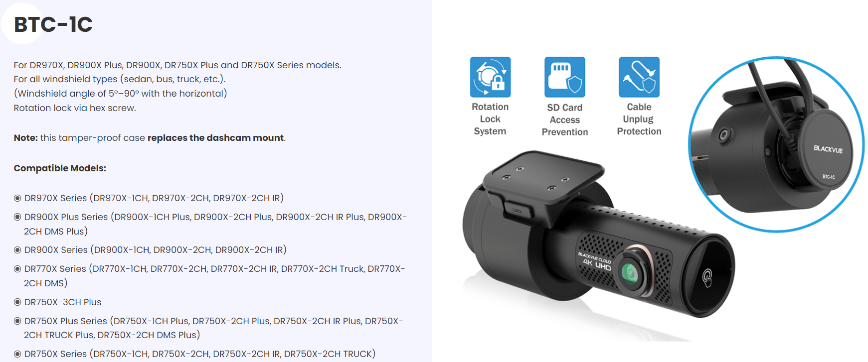Select the DR750X Plus Series bullet

(17, 321)
